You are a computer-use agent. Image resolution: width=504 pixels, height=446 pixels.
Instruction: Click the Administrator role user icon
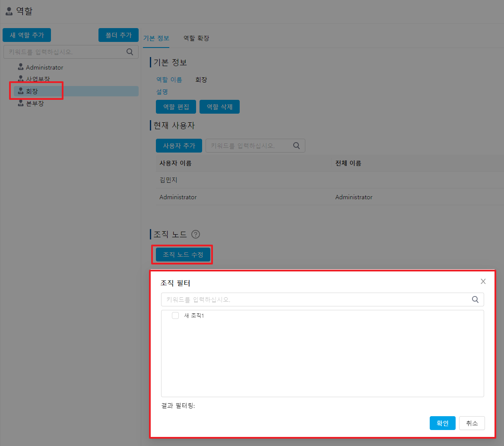point(20,67)
